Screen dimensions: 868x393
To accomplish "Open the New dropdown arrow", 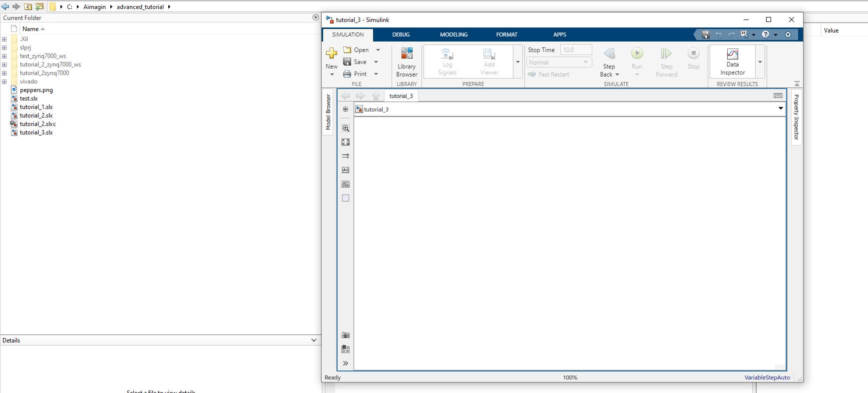I will coord(332,74).
